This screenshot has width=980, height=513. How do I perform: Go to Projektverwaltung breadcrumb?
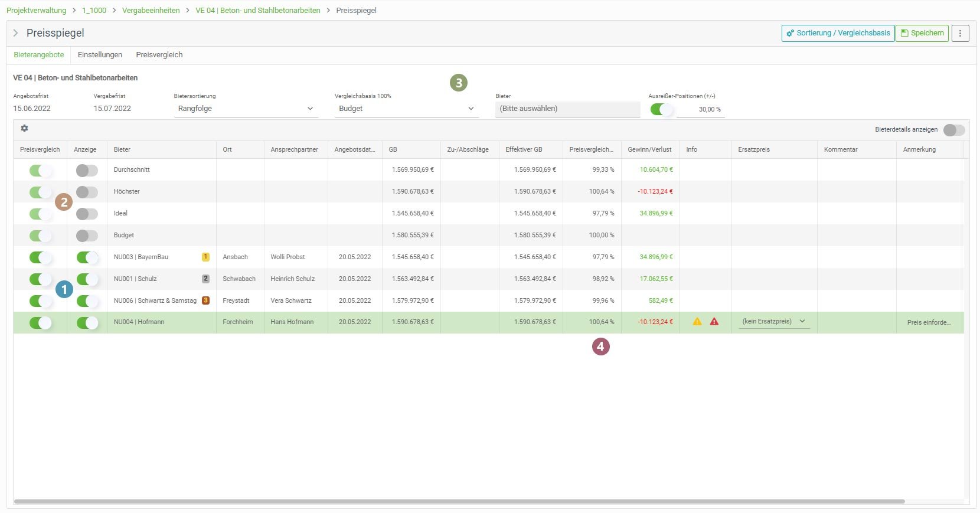(x=36, y=11)
